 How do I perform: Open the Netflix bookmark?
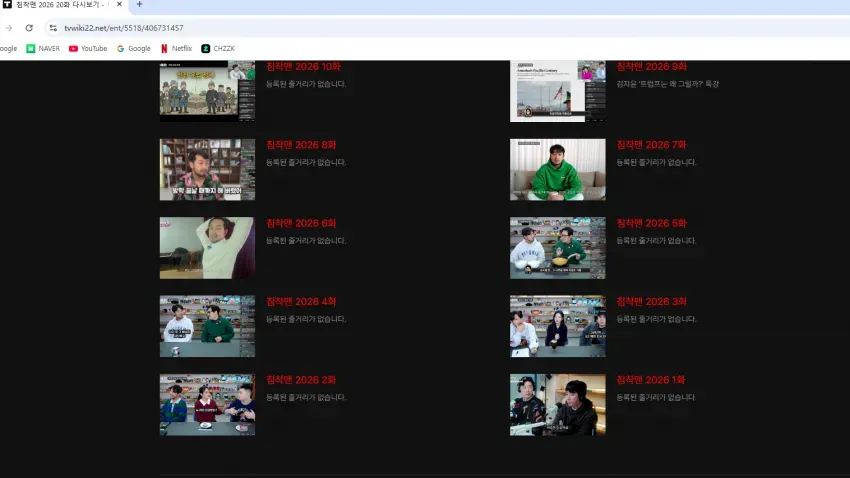point(176,48)
